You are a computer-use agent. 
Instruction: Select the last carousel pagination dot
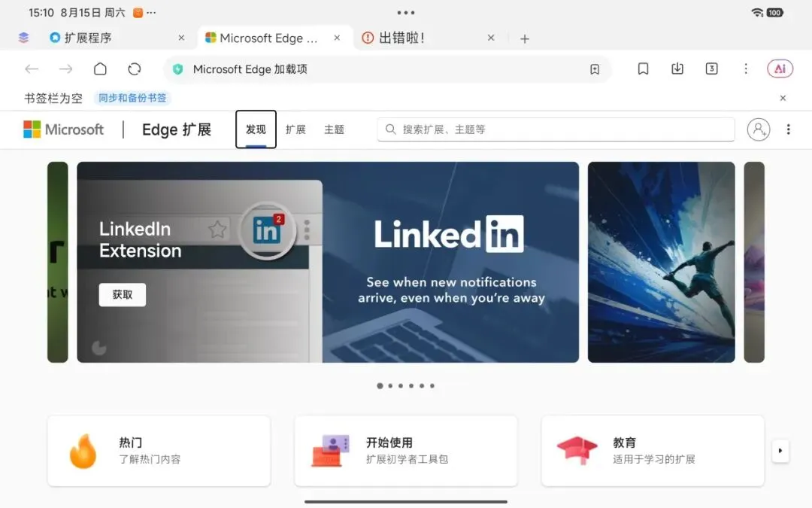click(x=432, y=385)
